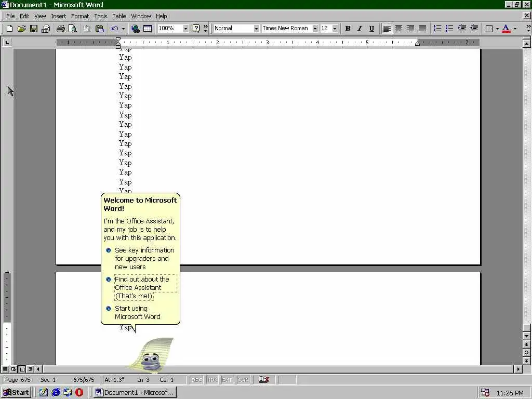Align text to the right

(x=410, y=29)
